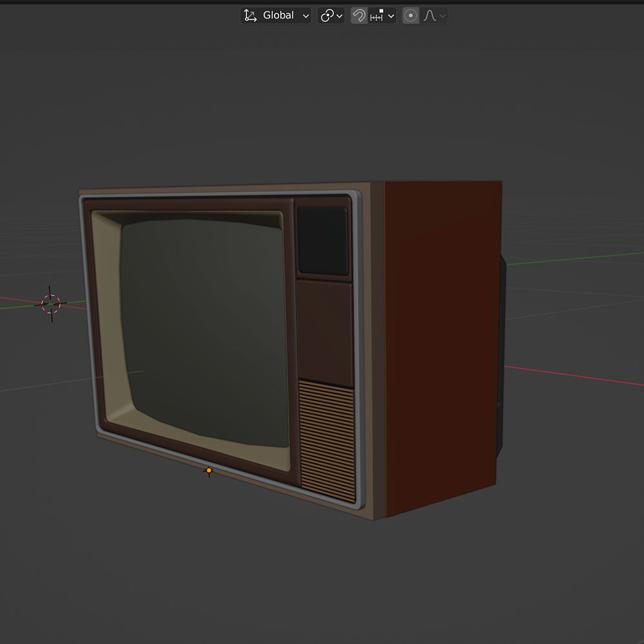Click the 3D cursor in the viewport
Image resolution: width=644 pixels, height=644 pixels.
click(x=51, y=304)
